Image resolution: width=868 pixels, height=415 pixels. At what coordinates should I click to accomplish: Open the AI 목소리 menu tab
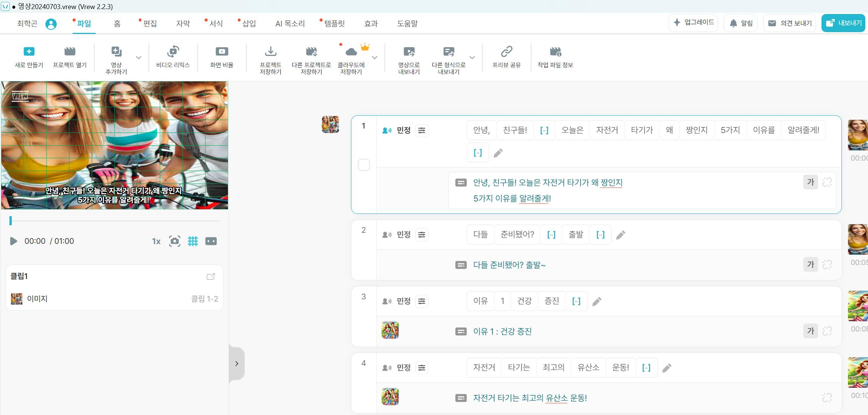point(290,23)
